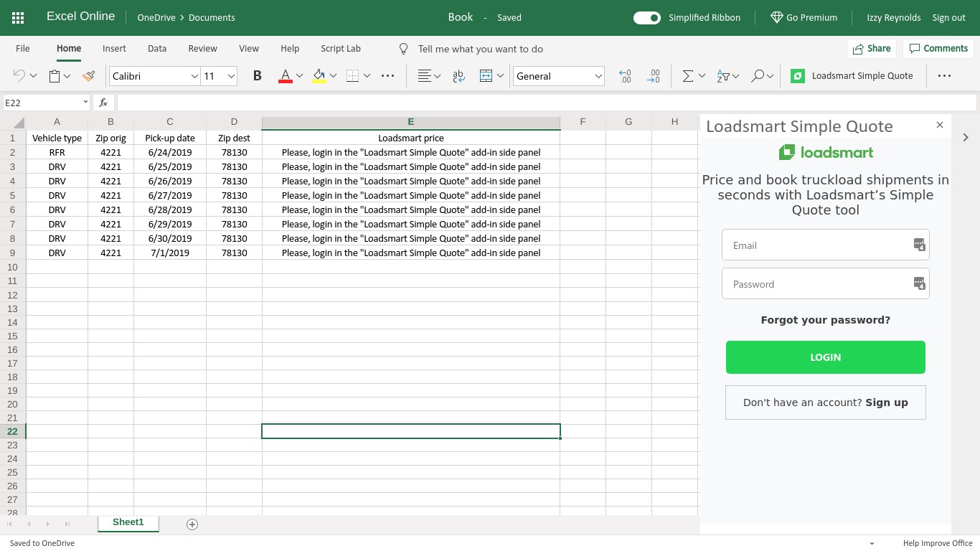Open more ribbon commands ellipsis at far right

(x=944, y=76)
